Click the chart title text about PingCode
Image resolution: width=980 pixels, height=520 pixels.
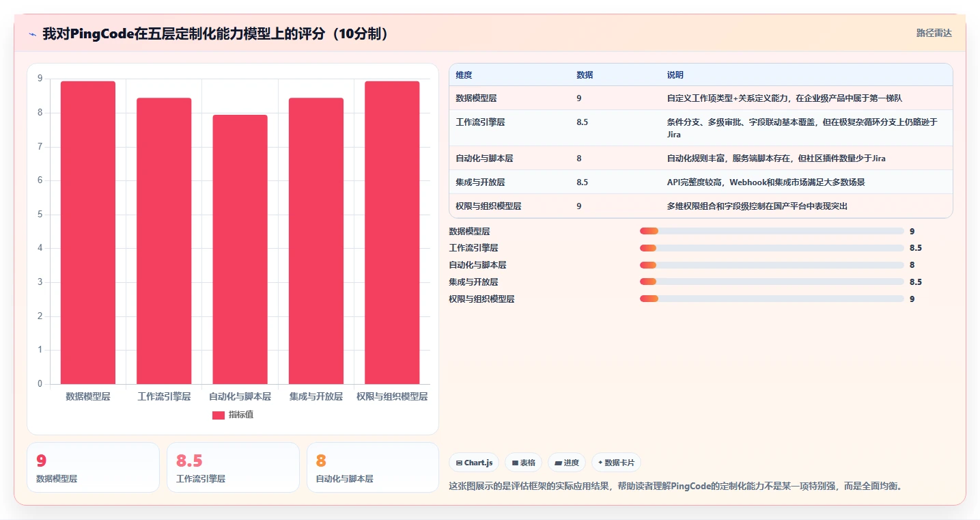pos(219,33)
